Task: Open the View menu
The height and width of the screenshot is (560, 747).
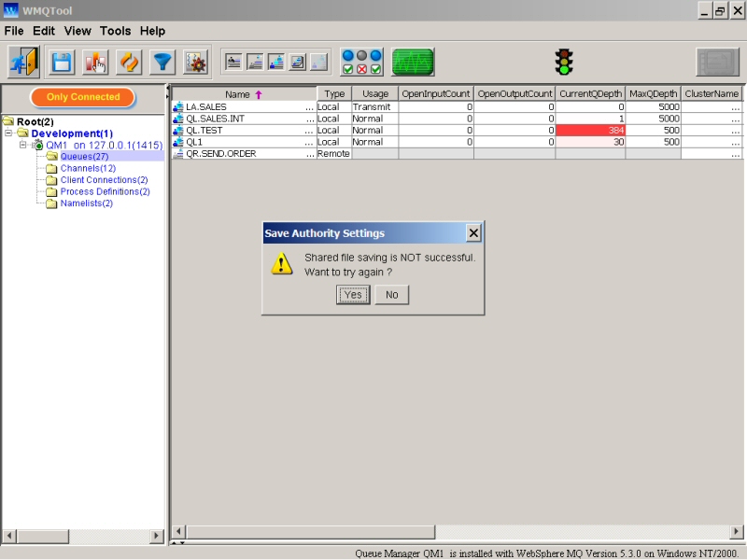Action: (78, 31)
